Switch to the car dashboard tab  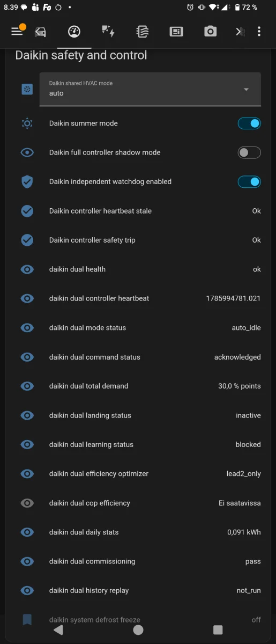click(40, 32)
